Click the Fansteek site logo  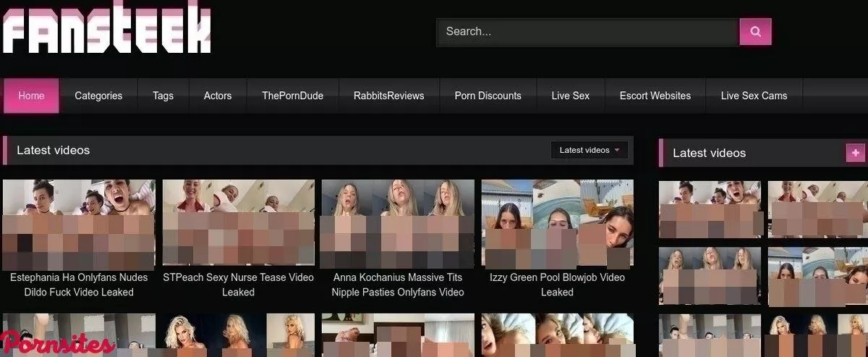click(106, 28)
